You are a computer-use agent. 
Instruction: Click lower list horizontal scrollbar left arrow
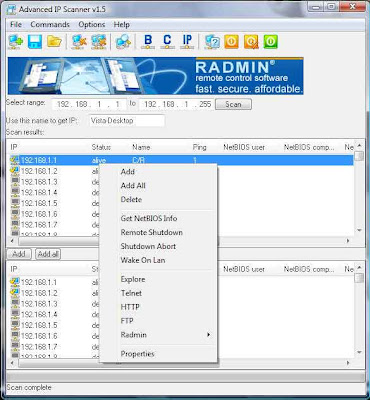[13, 362]
